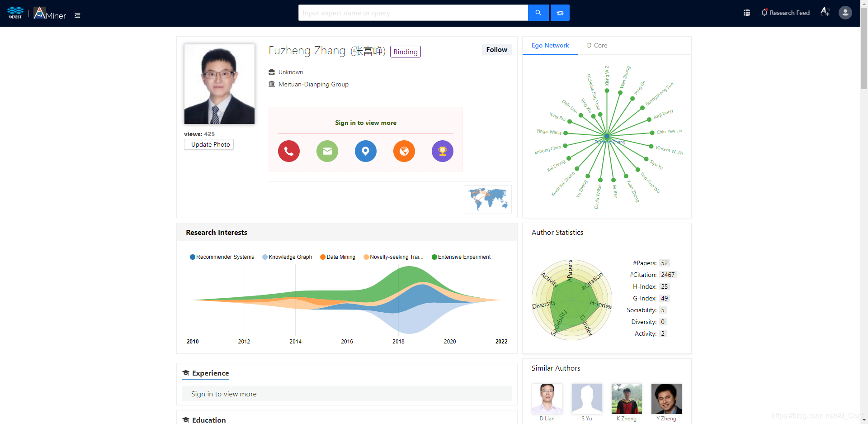Click Fuzheng Zhang's profile photo
This screenshot has height=424, width=868.
pos(219,84)
